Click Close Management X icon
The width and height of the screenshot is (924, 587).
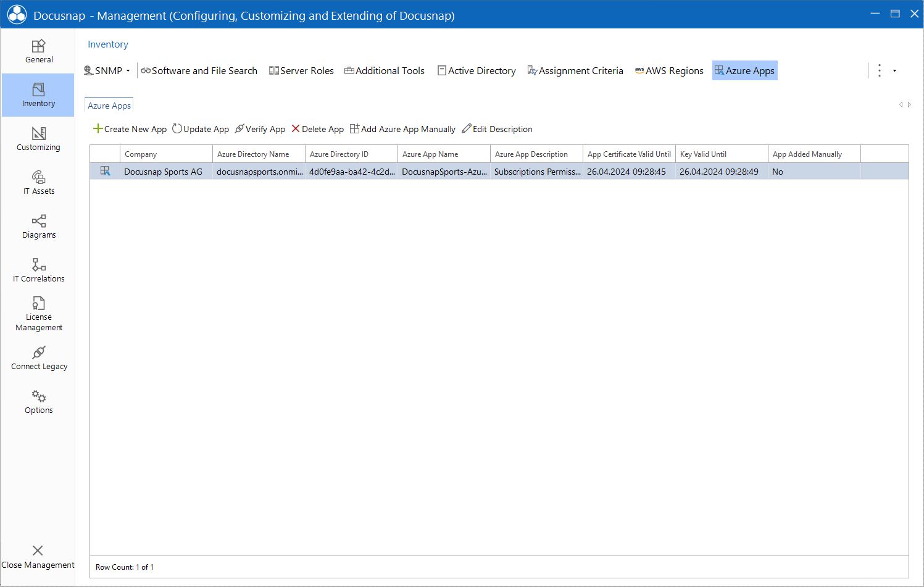coord(38,551)
